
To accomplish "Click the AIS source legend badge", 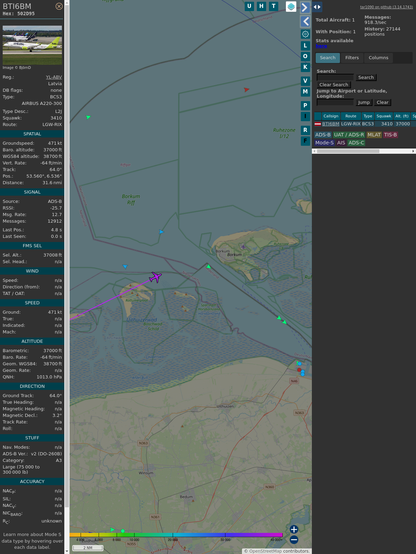I will [x=341, y=143].
